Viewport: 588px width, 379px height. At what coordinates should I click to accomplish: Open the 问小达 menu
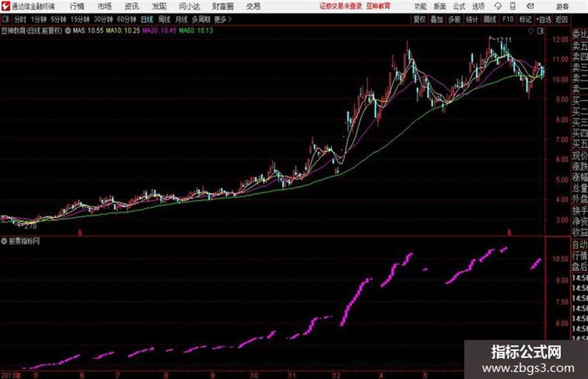(x=190, y=6)
